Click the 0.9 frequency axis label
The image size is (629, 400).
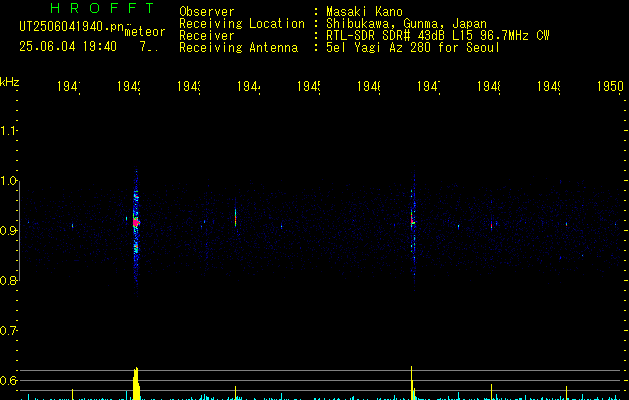pyautogui.click(x=9, y=231)
